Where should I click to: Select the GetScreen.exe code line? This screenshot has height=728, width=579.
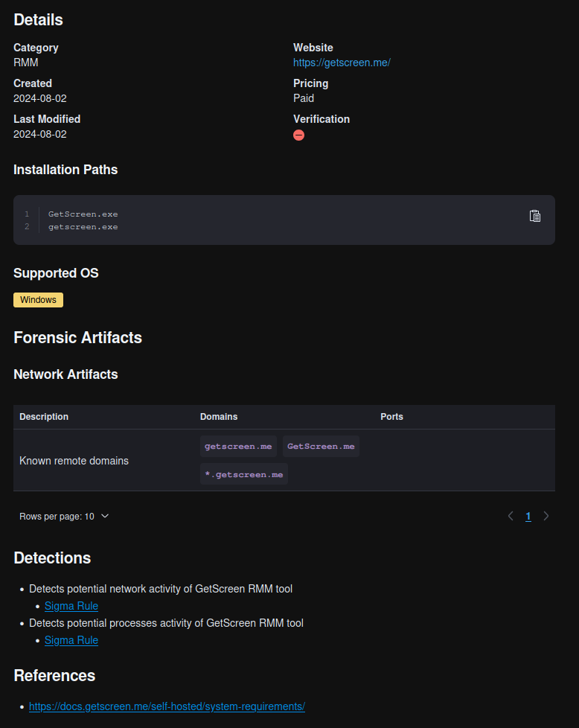83,214
